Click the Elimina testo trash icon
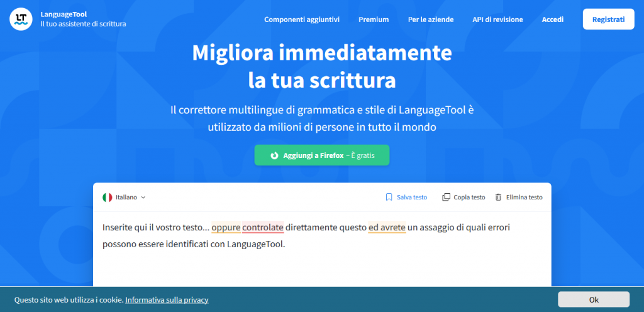The width and height of the screenshot is (644, 312). tap(498, 197)
